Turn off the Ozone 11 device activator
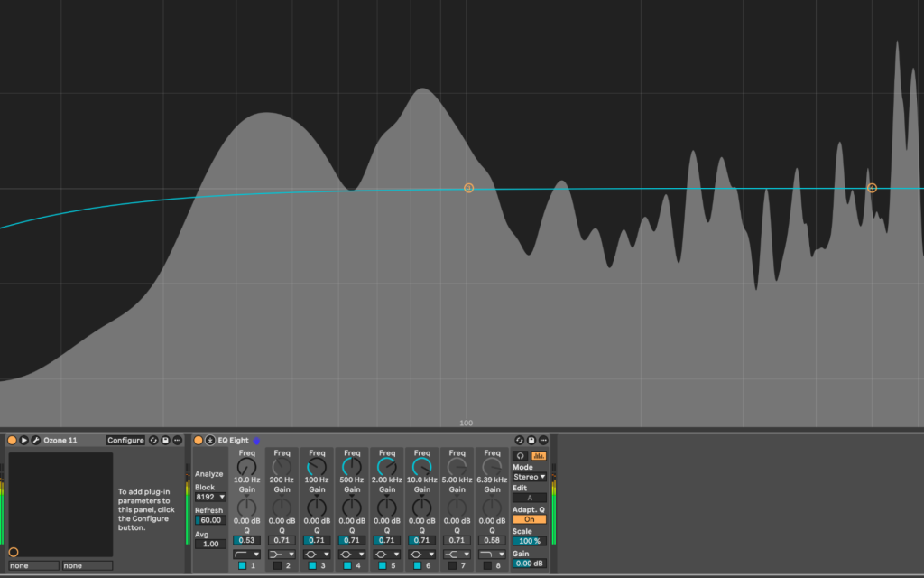The width and height of the screenshot is (924, 578). (x=13, y=441)
